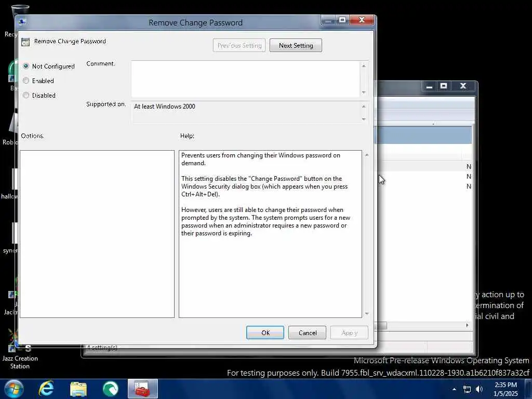Select the Enabled radio button
This screenshot has height=399, width=532.
[26, 81]
